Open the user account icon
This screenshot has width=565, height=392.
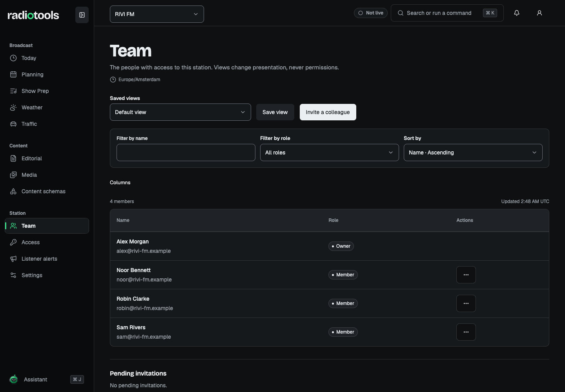[x=539, y=13]
